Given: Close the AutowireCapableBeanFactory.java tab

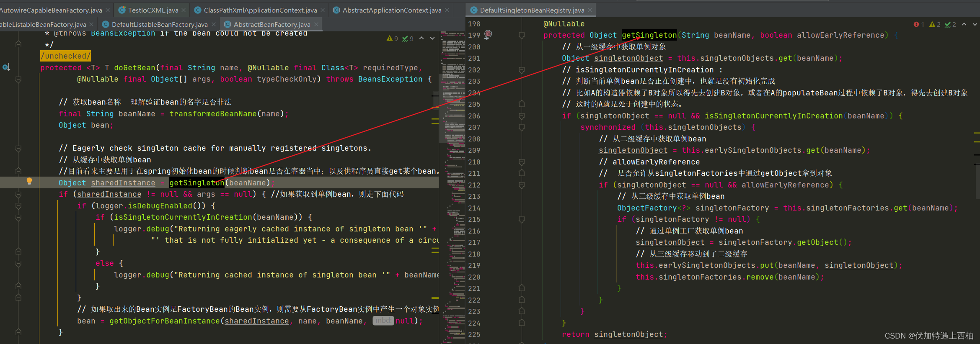Looking at the screenshot, I should click(108, 10).
